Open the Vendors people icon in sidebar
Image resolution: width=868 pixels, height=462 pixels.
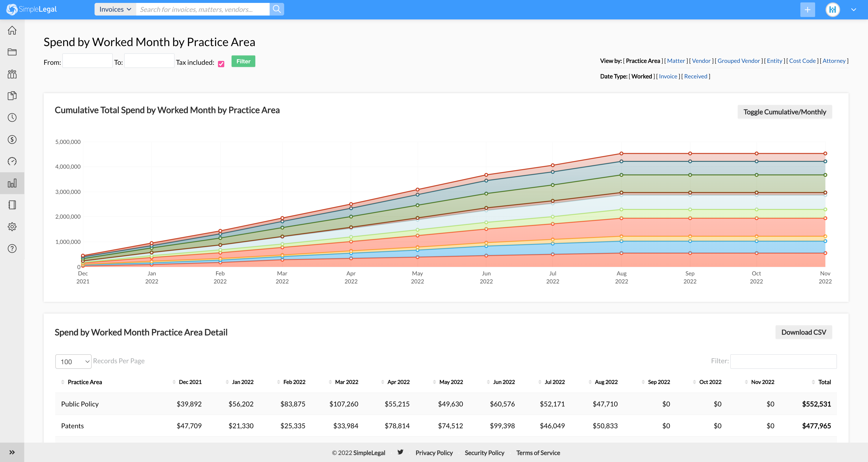click(12, 74)
